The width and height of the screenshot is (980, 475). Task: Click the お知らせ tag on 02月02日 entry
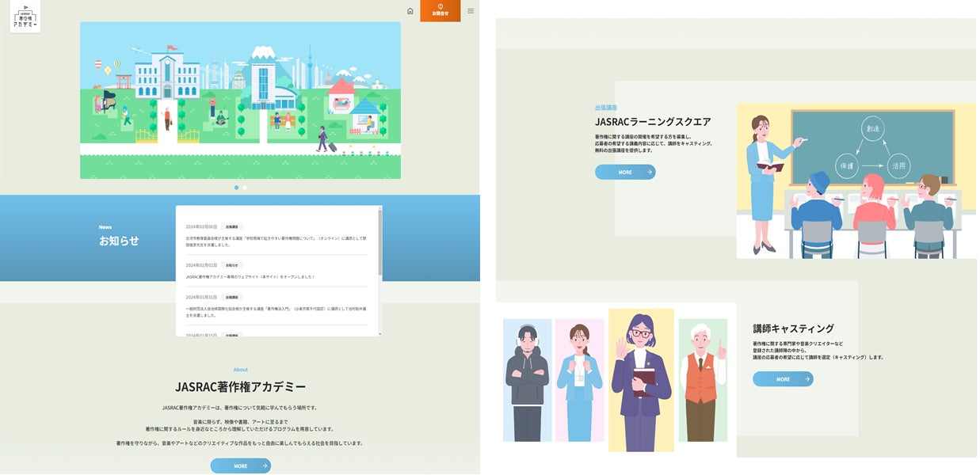click(232, 265)
